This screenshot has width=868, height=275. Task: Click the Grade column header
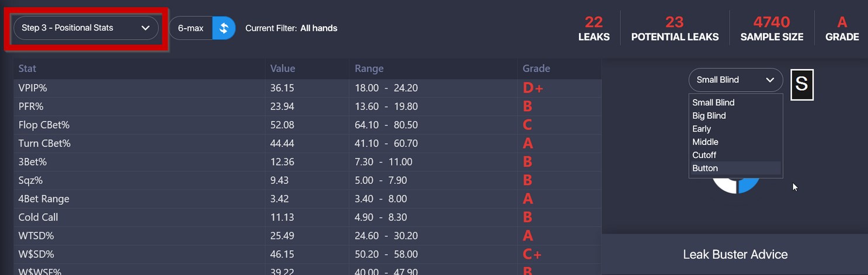(536, 68)
